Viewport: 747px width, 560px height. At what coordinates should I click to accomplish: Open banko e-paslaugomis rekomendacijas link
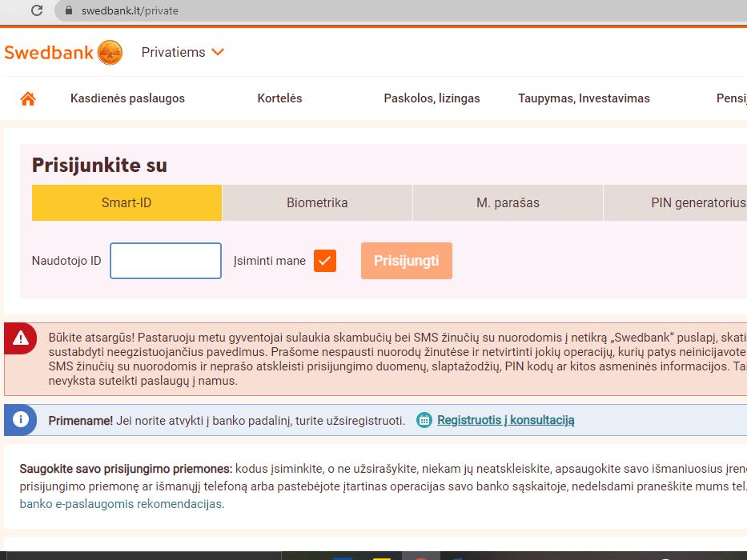click(122, 504)
